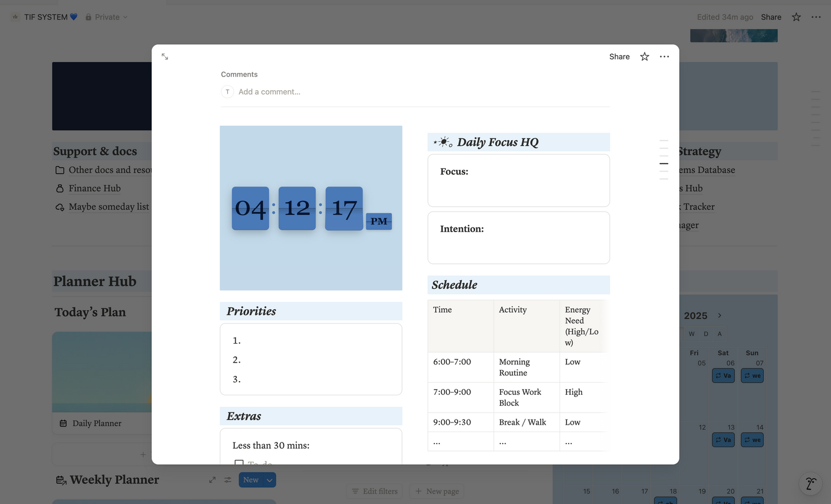Expand the modal page to full view

tap(165, 56)
